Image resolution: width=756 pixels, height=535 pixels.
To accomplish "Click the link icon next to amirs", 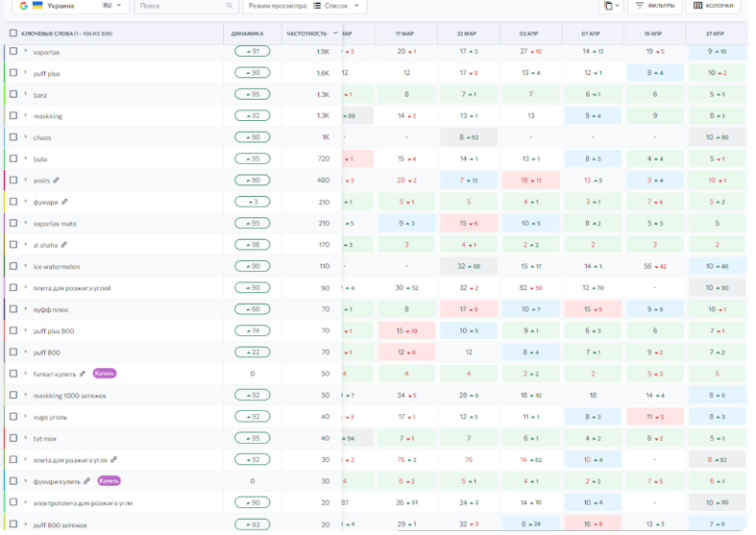I will pyautogui.click(x=56, y=181).
